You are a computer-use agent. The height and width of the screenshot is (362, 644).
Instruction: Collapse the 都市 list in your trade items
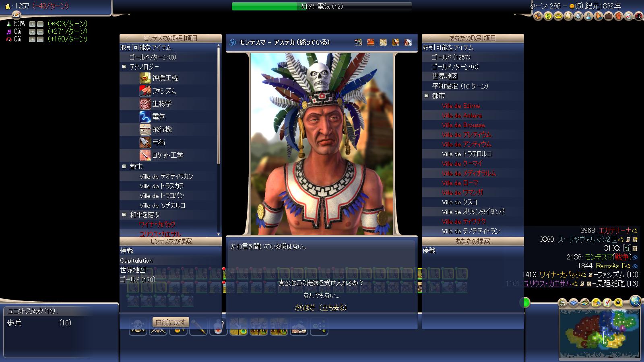(x=426, y=96)
